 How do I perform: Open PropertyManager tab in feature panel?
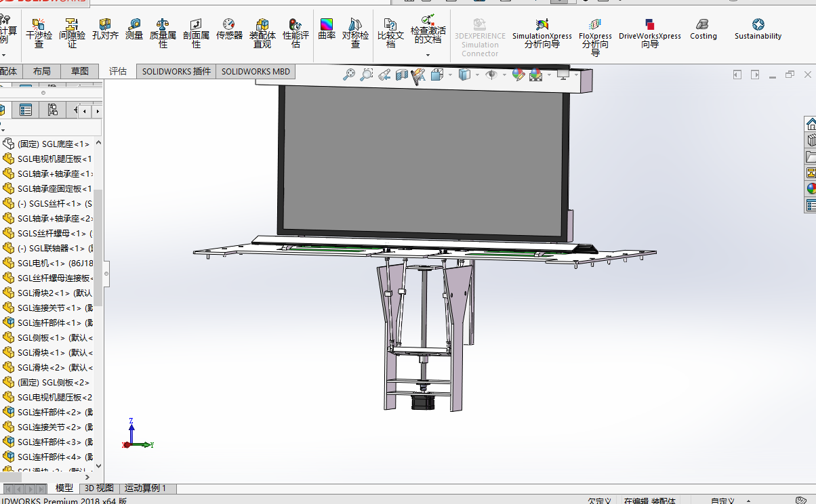[x=26, y=110]
